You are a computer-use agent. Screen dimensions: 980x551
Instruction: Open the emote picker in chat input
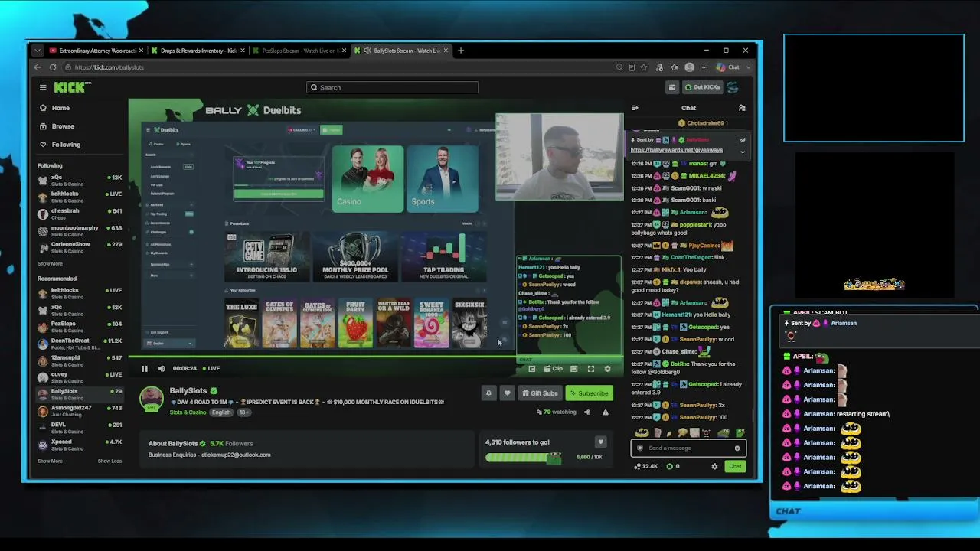(x=737, y=448)
